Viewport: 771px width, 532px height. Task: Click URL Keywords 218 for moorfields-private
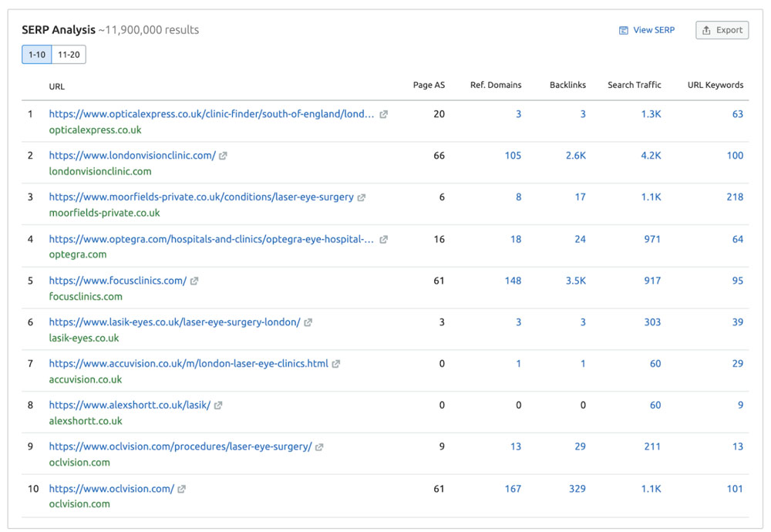pyautogui.click(x=735, y=197)
